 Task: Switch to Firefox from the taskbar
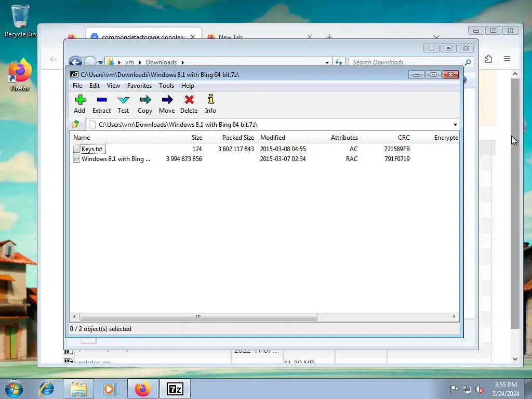click(x=142, y=389)
